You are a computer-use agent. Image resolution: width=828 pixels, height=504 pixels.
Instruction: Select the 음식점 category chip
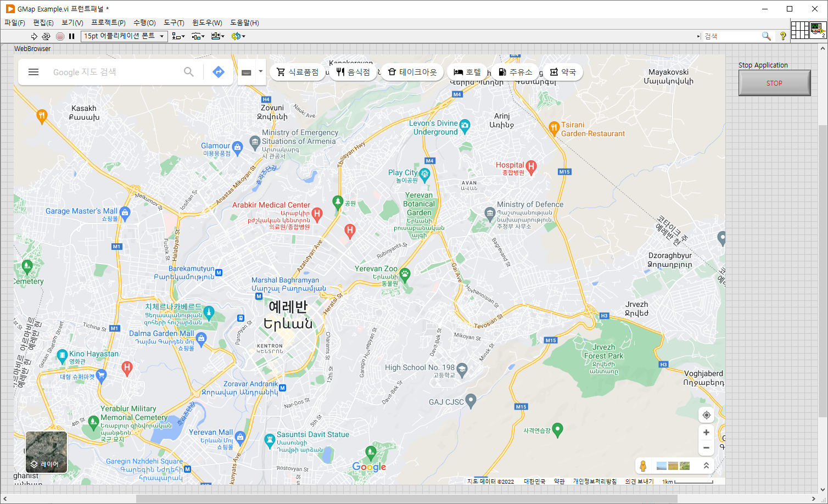pos(353,72)
